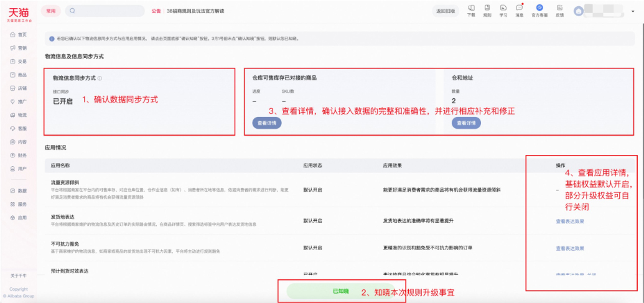Click the search magnifier icon
This screenshot has height=303, width=644.
click(x=73, y=11)
